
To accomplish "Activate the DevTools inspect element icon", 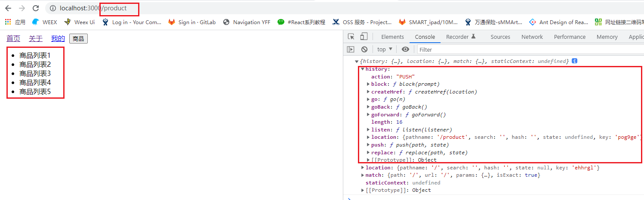I will pos(351,37).
